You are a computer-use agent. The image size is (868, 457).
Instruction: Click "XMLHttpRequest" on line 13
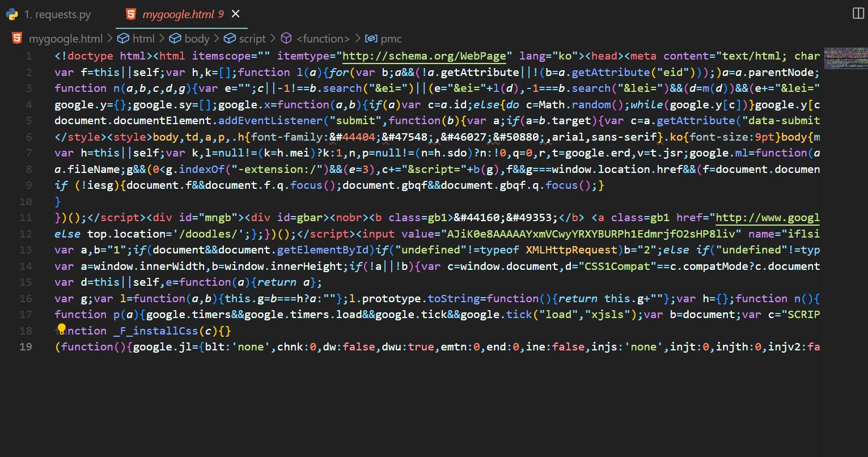coord(571,250)
